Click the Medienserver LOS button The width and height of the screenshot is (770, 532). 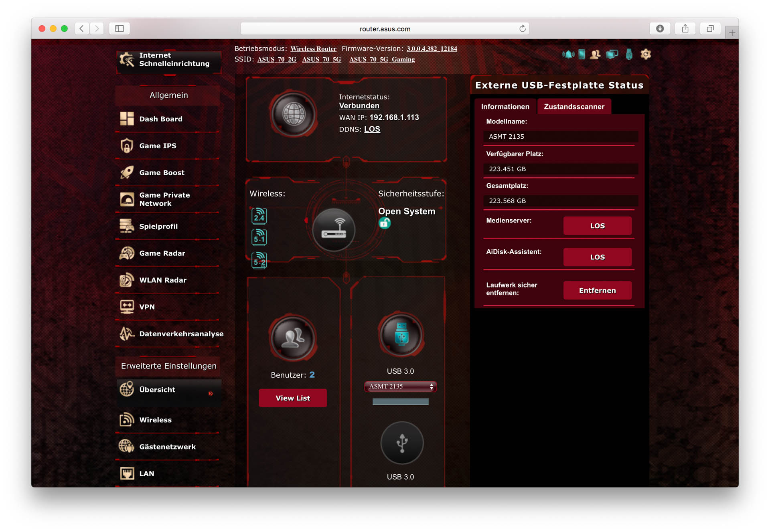597,226
